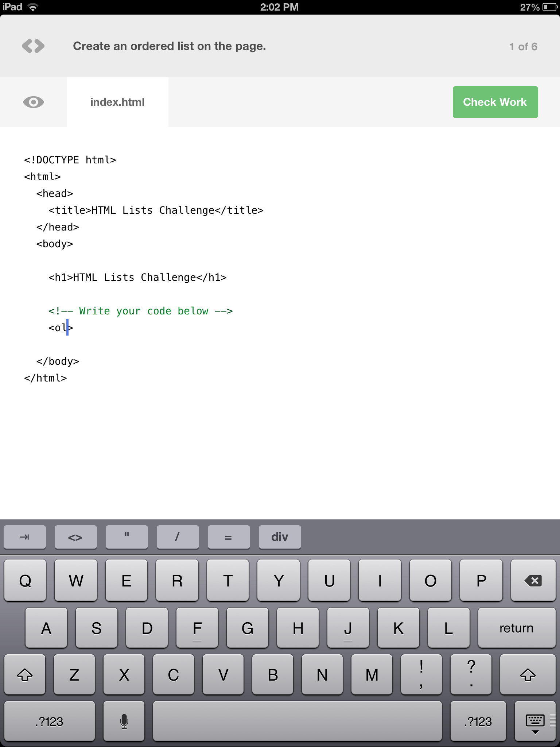Place cursor on opening '<body>' line

(55, 244)
